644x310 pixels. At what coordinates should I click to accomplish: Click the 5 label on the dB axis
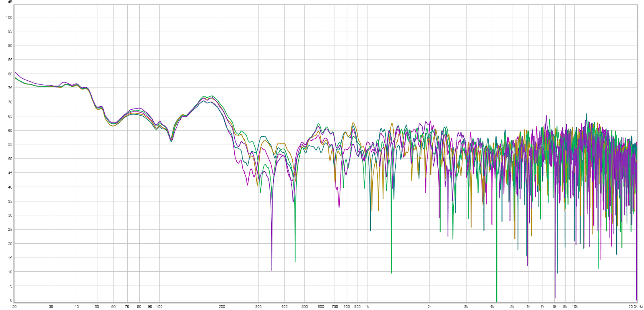11,286
